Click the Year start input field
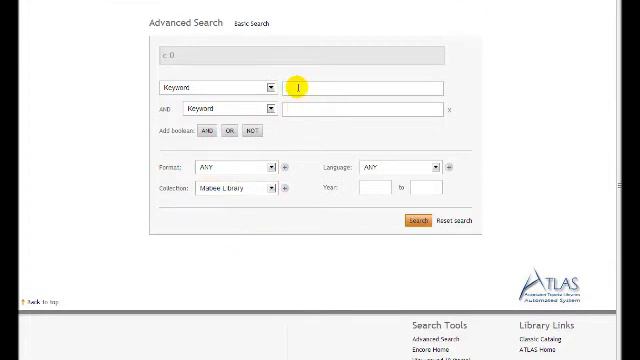The height and width of the screenshot is (360, 640). (375, 188)
